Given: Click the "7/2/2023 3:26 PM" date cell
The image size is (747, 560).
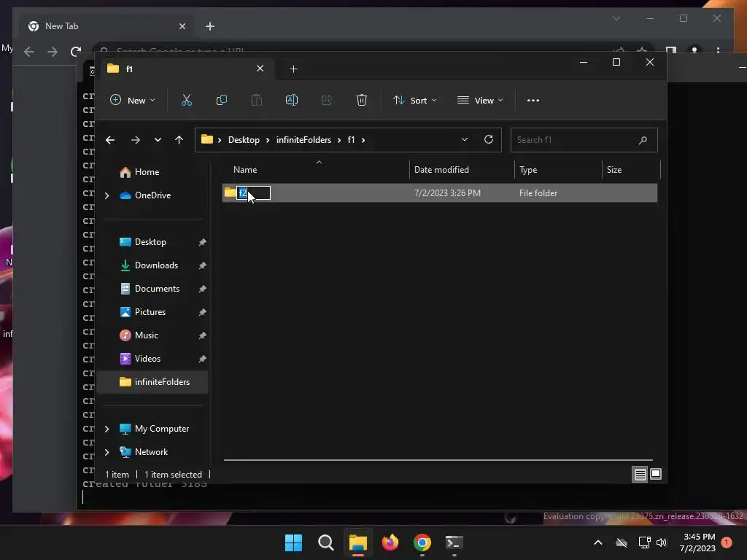Looking at the screenshot, I should pos(447,193).
